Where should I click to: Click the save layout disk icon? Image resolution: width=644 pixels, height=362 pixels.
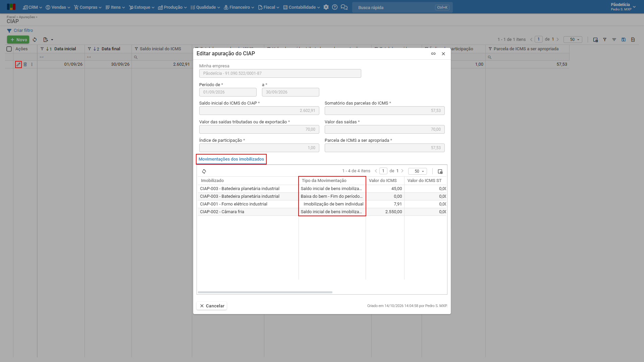tap(624, 40)
